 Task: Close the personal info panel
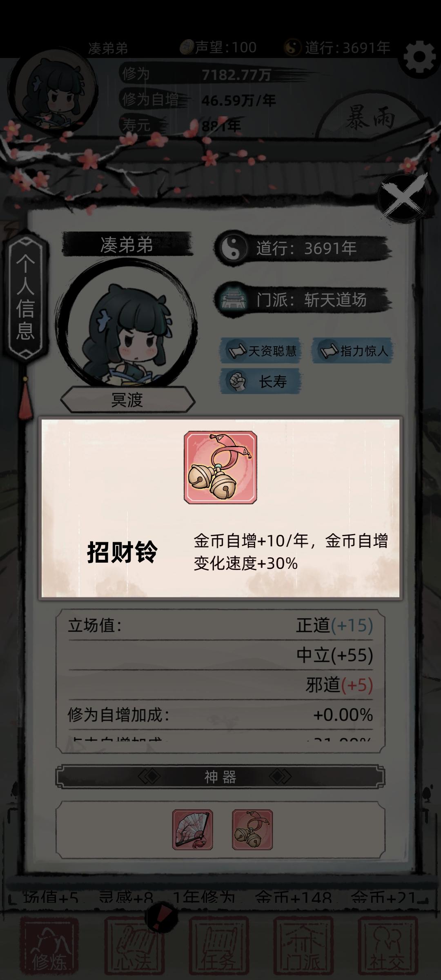[403, 198]
